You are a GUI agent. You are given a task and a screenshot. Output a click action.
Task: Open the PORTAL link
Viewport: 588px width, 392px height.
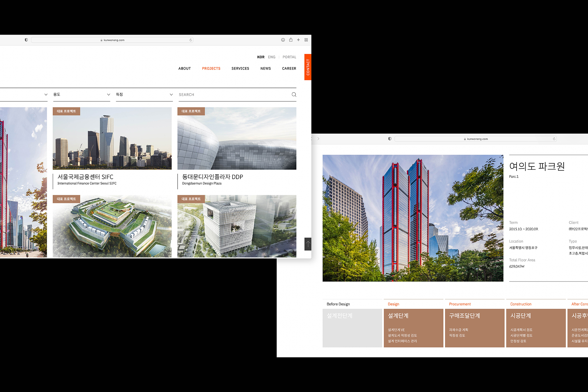click(289, 57)
